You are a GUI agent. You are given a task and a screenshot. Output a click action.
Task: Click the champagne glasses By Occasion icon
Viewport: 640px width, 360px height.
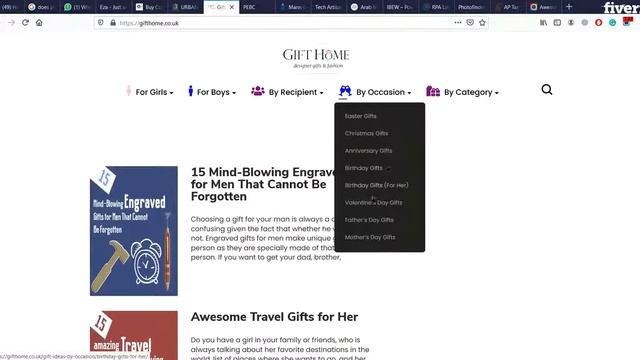pyautogui.click(x=345, y=91)
